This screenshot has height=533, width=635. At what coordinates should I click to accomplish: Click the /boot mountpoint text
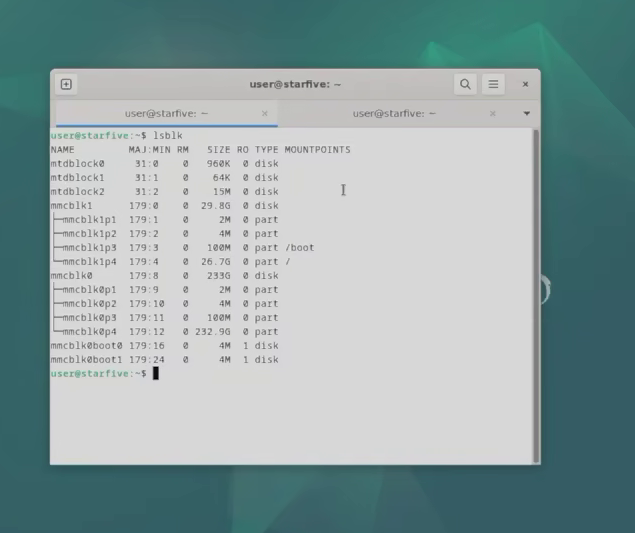pyautogui.click(x=300, y=247)
